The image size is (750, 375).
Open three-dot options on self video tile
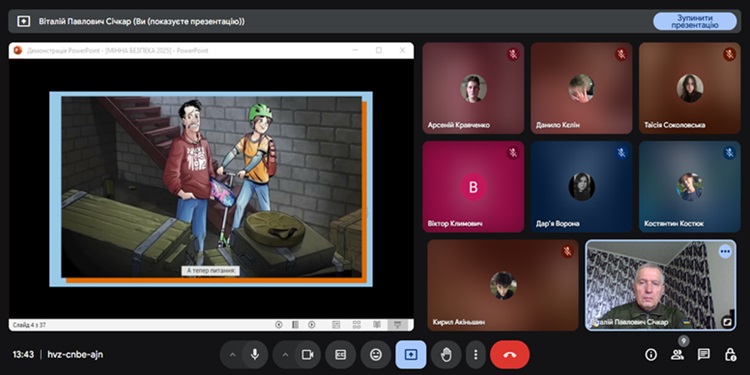725,251
